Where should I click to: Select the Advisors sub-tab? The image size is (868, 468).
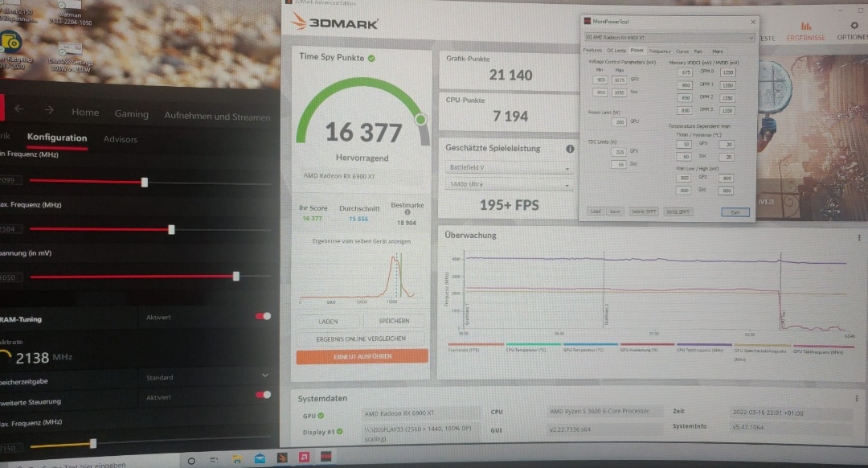click(x=120, y=140)
